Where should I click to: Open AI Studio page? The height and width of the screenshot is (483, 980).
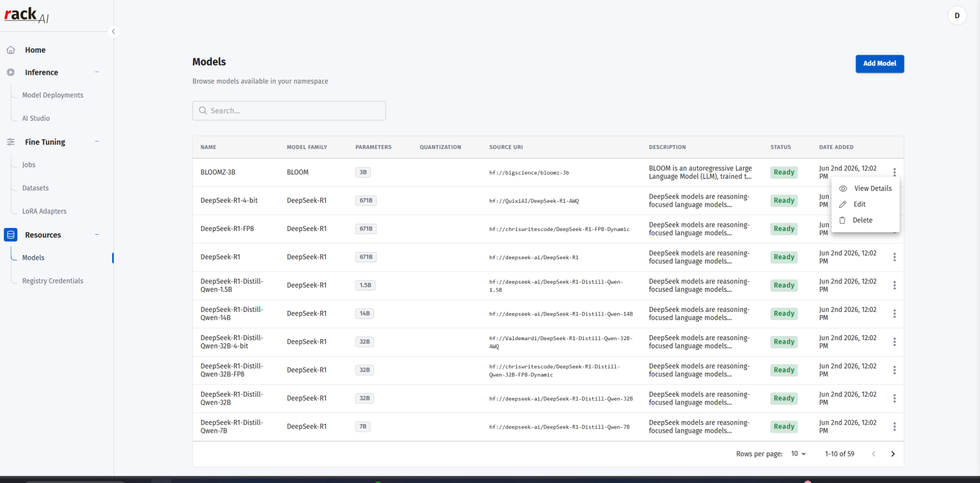[36, 118]
